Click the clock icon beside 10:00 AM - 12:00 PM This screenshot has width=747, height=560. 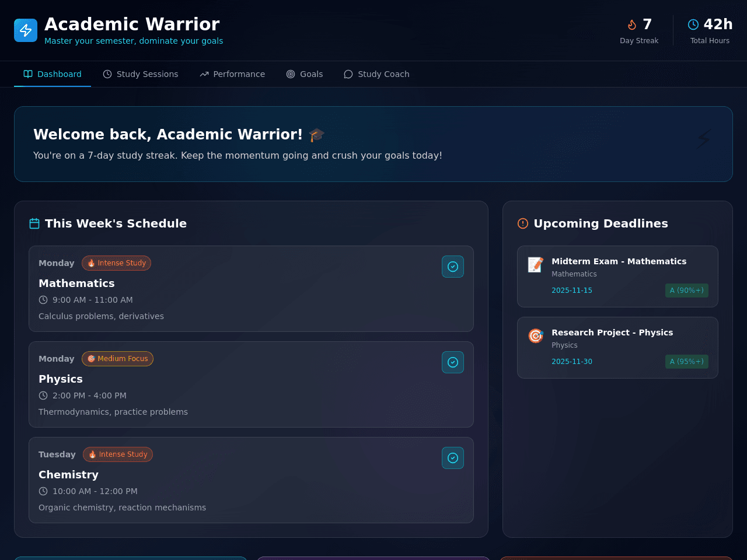43,491
